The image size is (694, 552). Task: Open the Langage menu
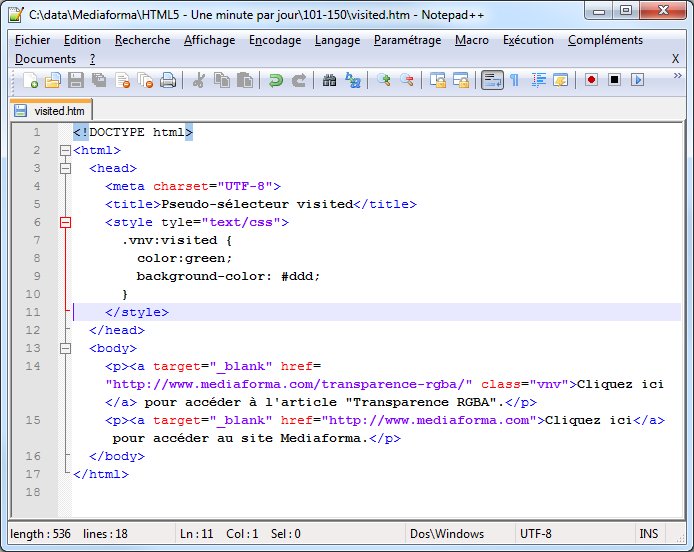[x=337, y=40]
